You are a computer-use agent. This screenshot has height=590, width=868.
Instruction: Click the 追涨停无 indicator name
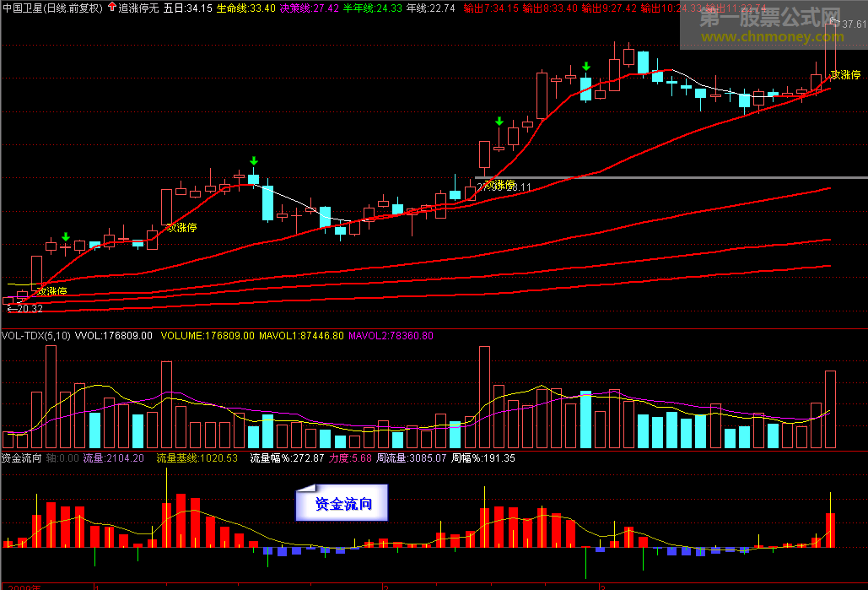[x=138, y=8]
